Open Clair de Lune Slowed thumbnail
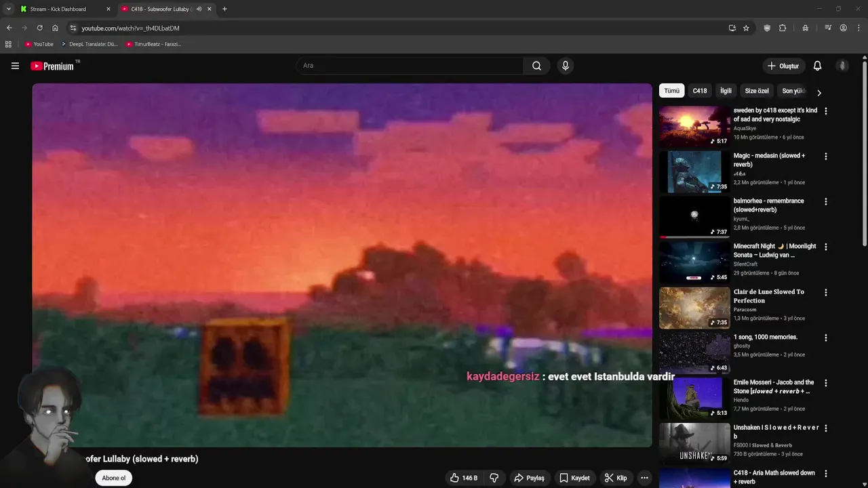 [694, 308]
